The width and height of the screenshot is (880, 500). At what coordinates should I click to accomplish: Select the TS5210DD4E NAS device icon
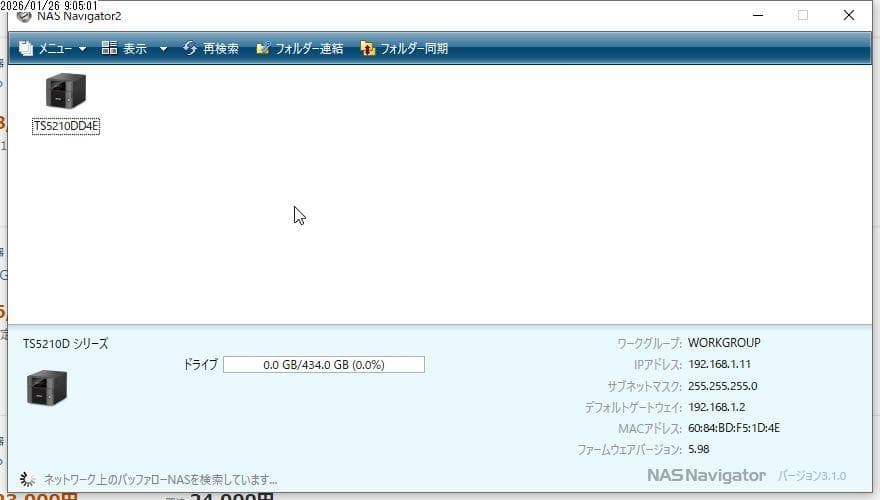coord(66,90)
